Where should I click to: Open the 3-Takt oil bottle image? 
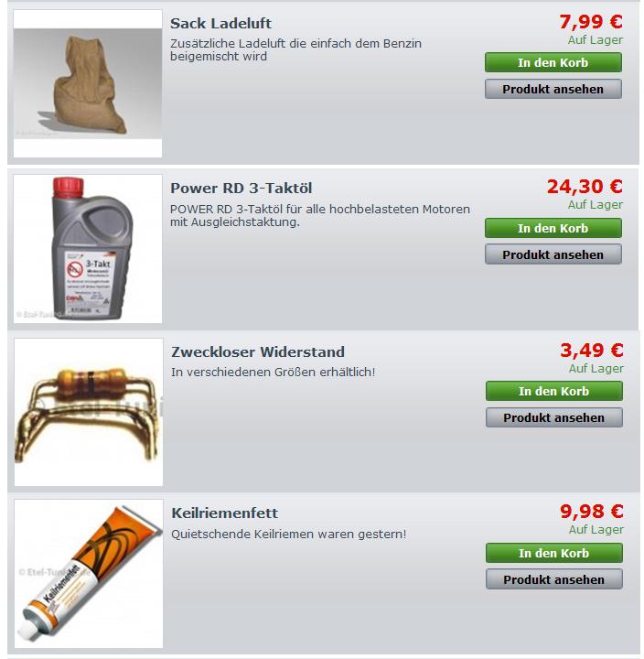point(88,249)
